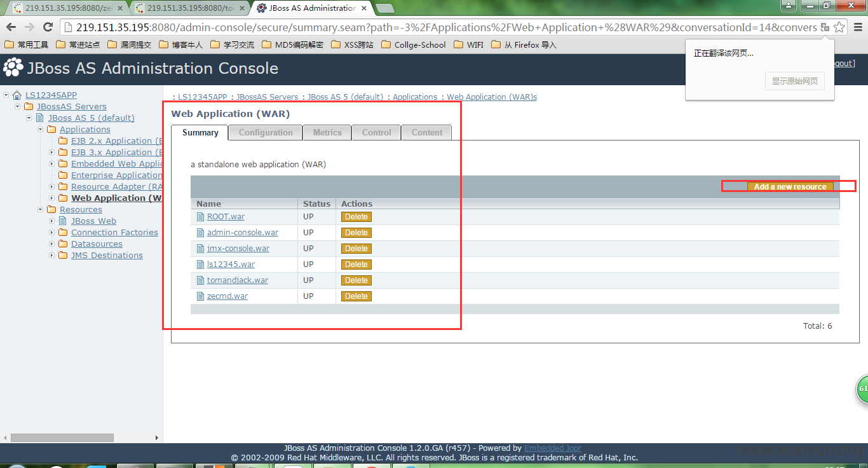Expand the Connection Factories node
Image resolution: width=868 pixels, height=468 pixels.
point(52,233)
